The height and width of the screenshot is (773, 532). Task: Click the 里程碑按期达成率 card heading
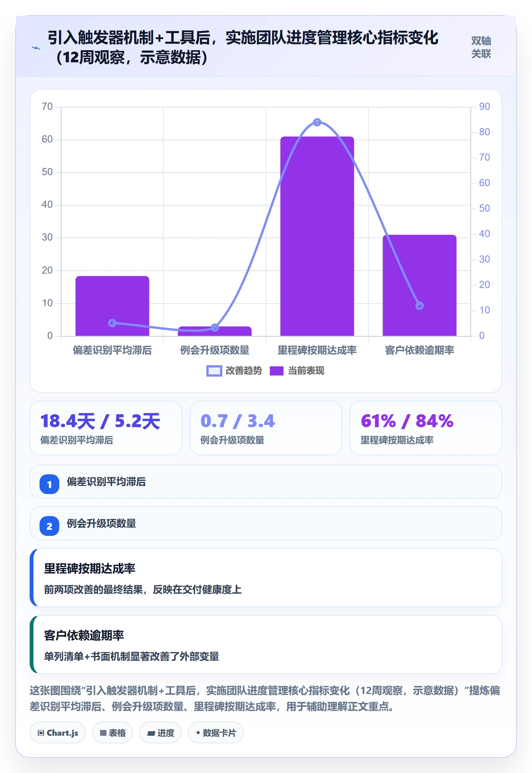(90, 569)
